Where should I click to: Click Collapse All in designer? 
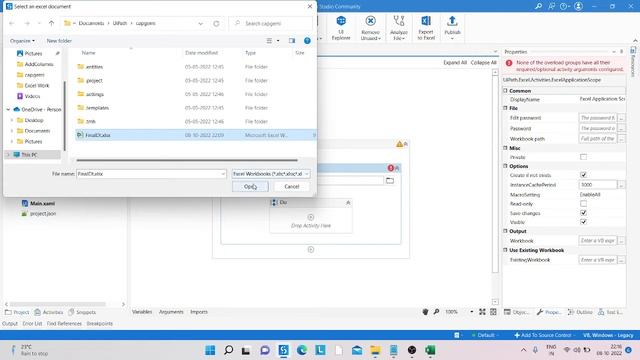483,62
